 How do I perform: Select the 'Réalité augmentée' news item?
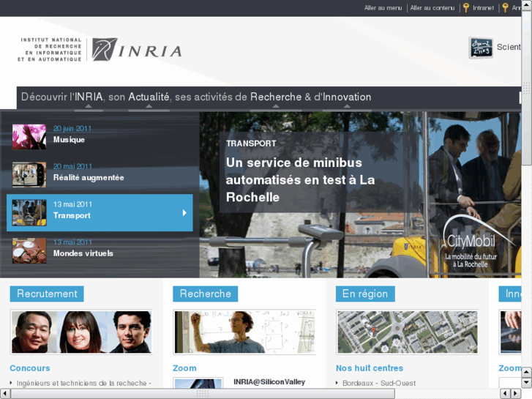coord(100,175)
